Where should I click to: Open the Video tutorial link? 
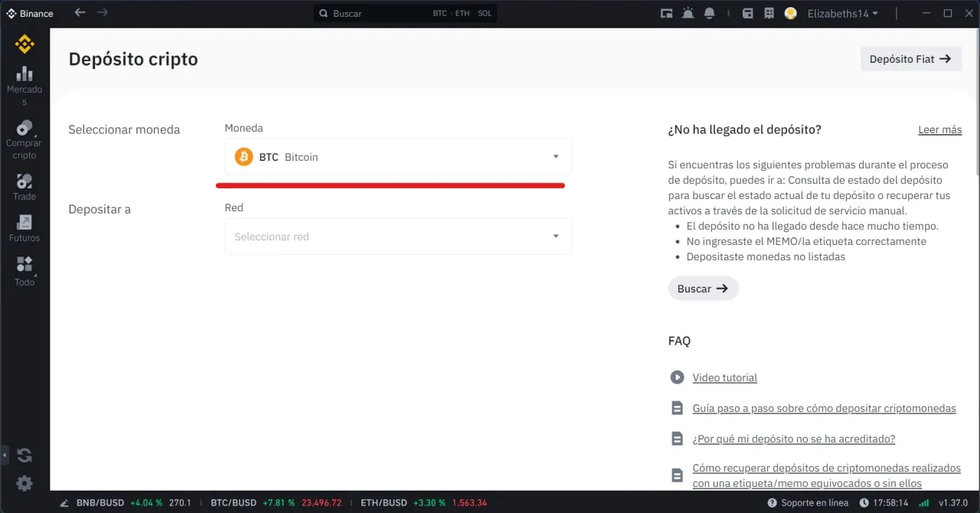click(x=724, y=377)
